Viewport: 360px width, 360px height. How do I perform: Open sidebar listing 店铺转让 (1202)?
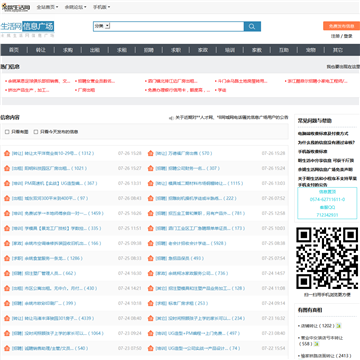point(317,326)
